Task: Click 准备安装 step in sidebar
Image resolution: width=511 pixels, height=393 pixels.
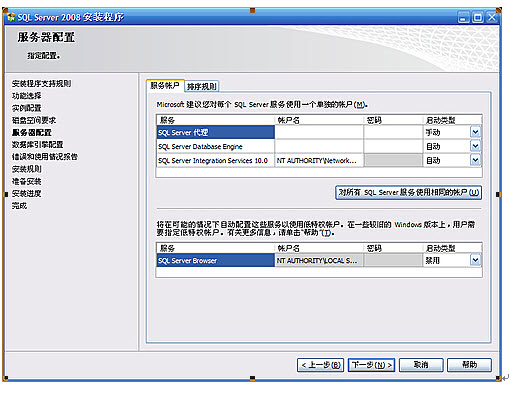Action: [27, 181]
